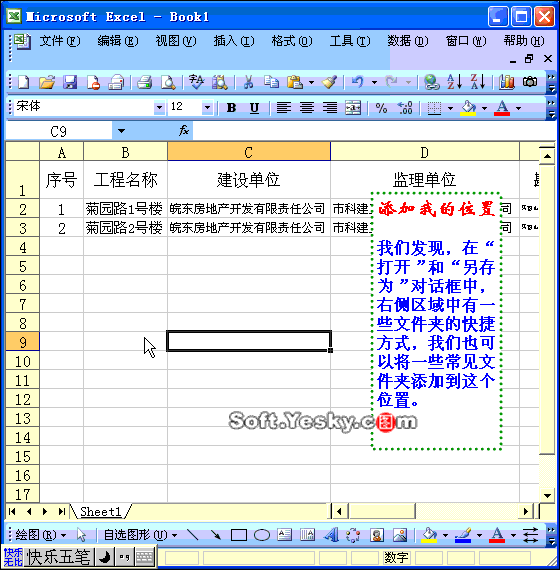Open the 数据(D) menu
This screenshot has width=560, height=570.
[x=408, y=41]
